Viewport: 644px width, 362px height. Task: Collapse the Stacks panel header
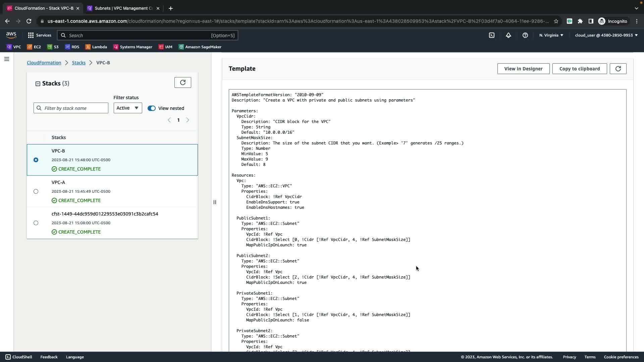pyautogui.click(x=38, y=84)
